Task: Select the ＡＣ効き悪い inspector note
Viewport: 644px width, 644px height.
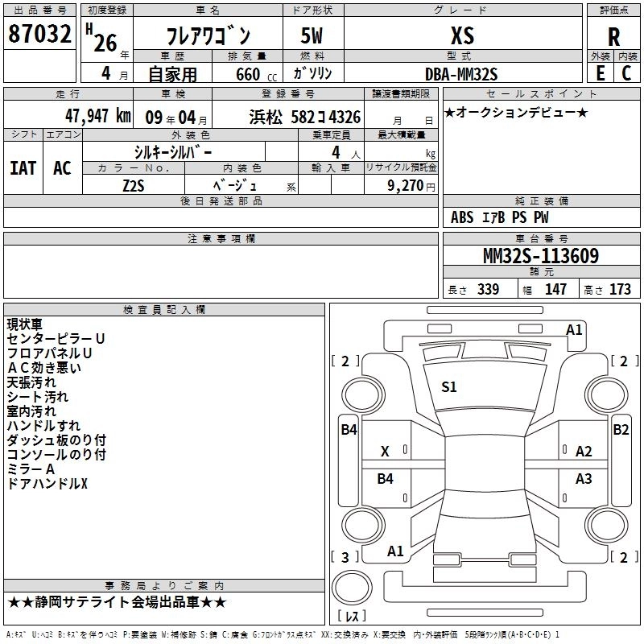Action: 44,368
